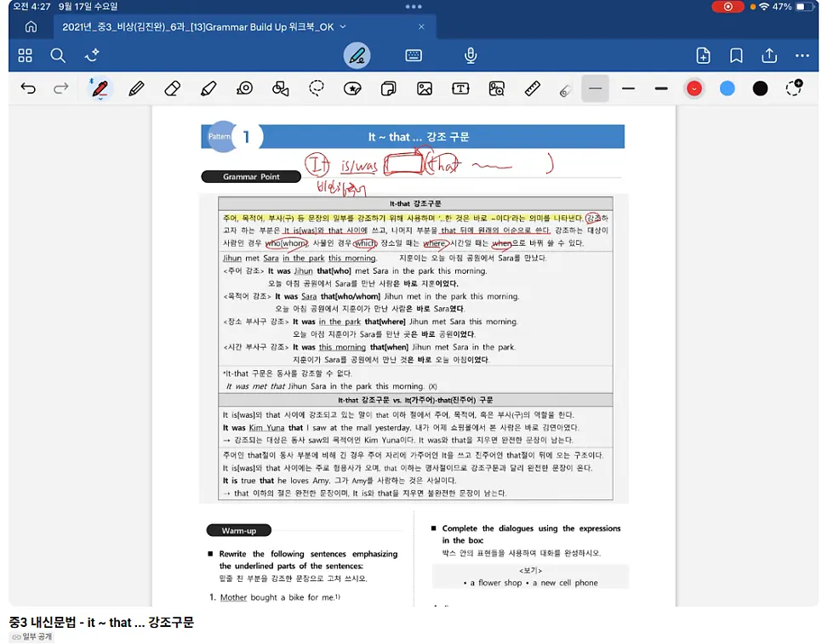Click the Grammar Point label
This screenshot has width=822, height=644.
click(251, 177)
